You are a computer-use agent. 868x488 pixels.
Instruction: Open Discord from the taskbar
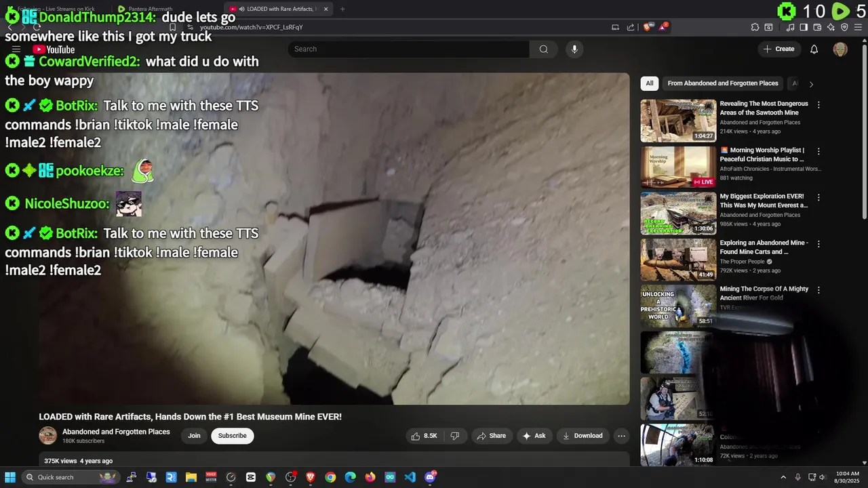[430, 477]
